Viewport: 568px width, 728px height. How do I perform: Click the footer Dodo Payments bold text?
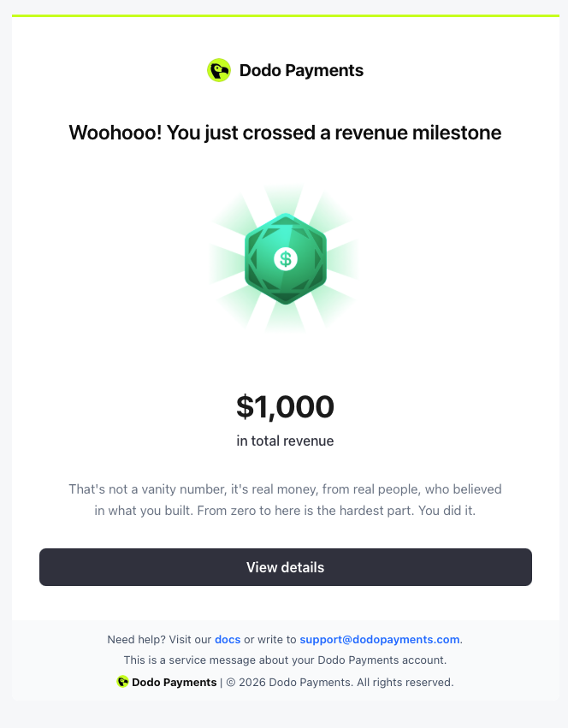175,682
